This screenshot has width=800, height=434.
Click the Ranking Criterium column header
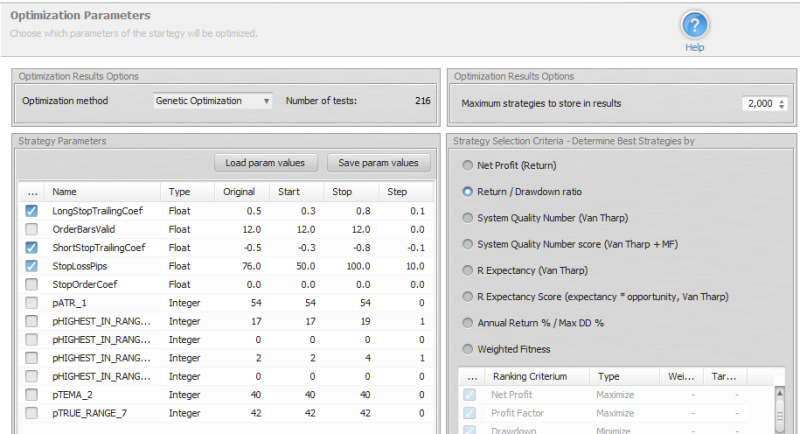[x=535, y=376]
